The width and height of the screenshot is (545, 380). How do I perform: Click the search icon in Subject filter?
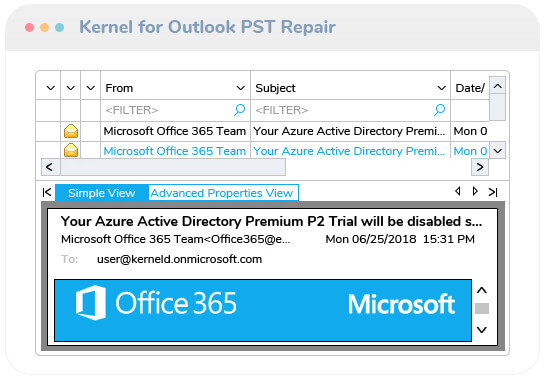(x=439, y=110)
